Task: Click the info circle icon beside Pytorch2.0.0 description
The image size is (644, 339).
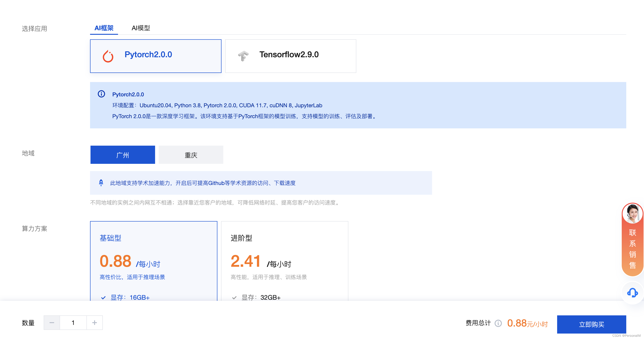Action: [x=101, y=94]
